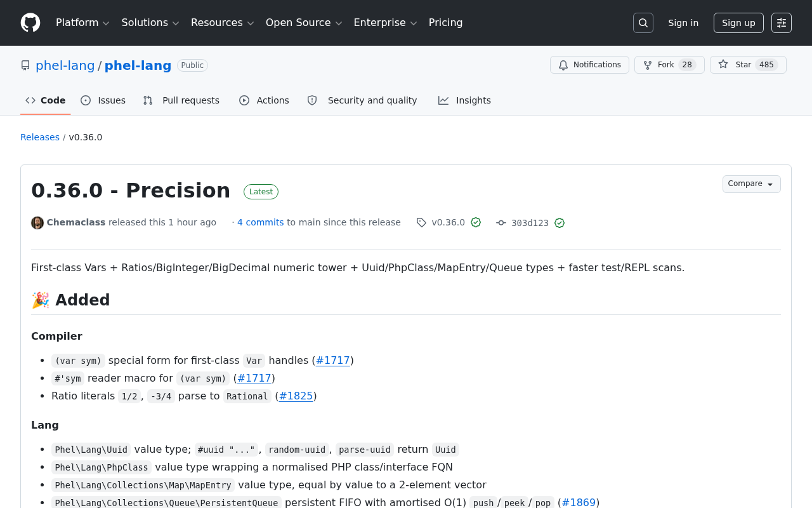Open issue #1717 link for var special form

[x=333, y=360]
